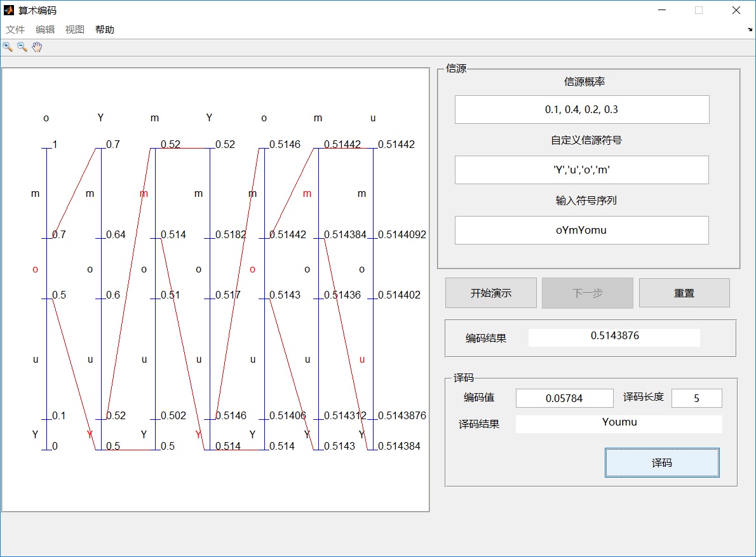Focus the 信源概率 probability input field
756x557 pixels.
tap(581, 109)
